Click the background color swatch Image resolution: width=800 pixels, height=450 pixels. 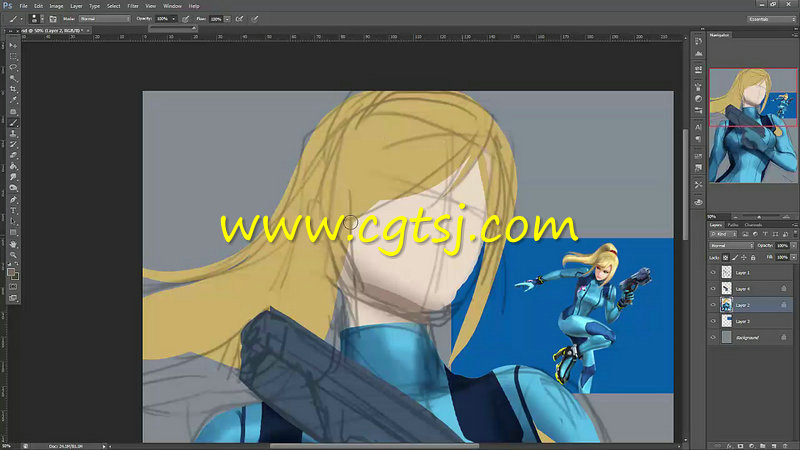point(16,277)
